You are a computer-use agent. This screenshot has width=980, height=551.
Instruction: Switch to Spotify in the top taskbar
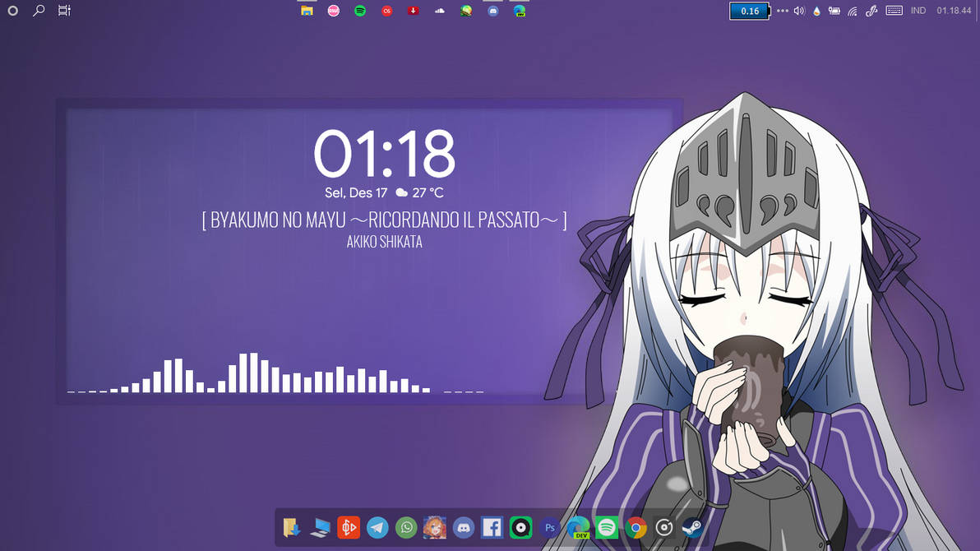[360, 11]
